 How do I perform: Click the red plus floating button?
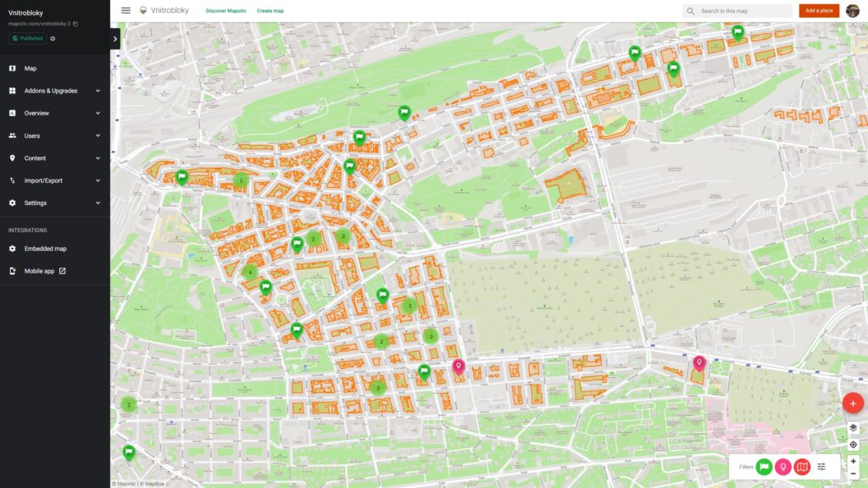pyautogui.click(x=853, y=403)
